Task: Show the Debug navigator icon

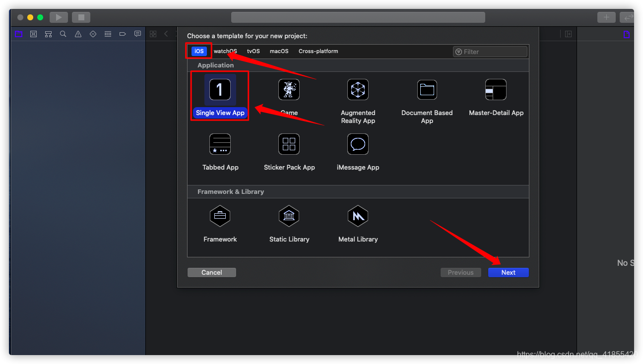Action: 108,34
